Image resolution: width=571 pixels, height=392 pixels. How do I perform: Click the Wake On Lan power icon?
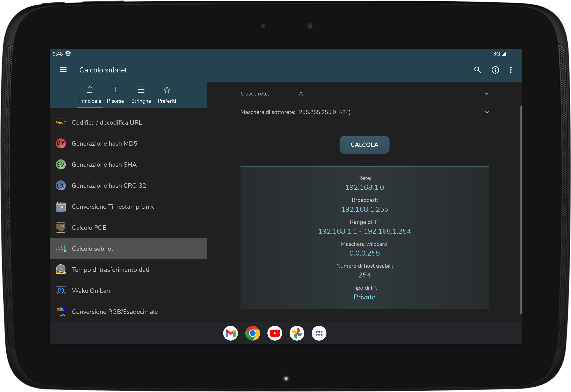coord(61,291)
